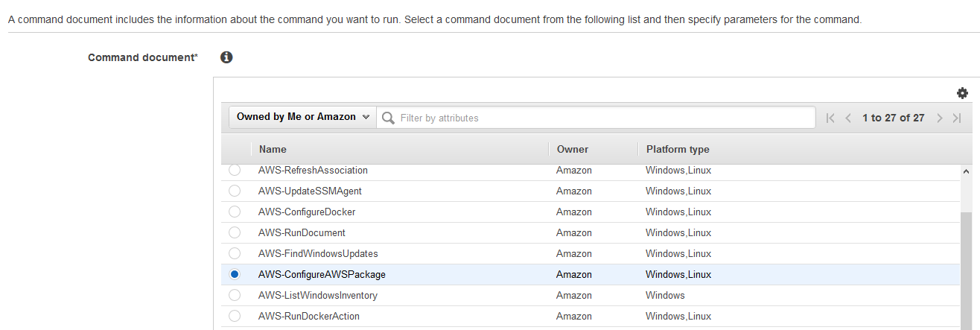Click the search magnifier icon
Viewport: 980px width, 330px height.
coord(388,118)
